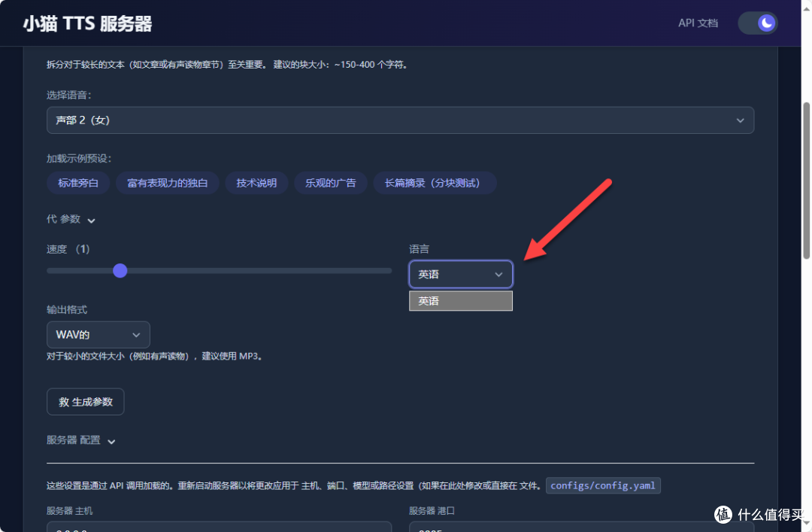This screenshot has height=532, width=812.
Task: Click the 救 生成参数 button
Action: [x=86, y=402]
